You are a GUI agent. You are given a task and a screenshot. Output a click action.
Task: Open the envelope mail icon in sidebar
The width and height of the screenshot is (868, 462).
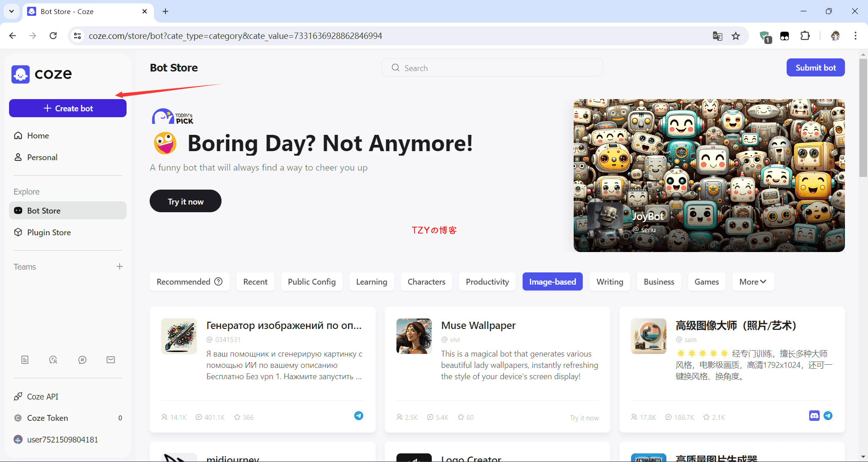point(111,360)
